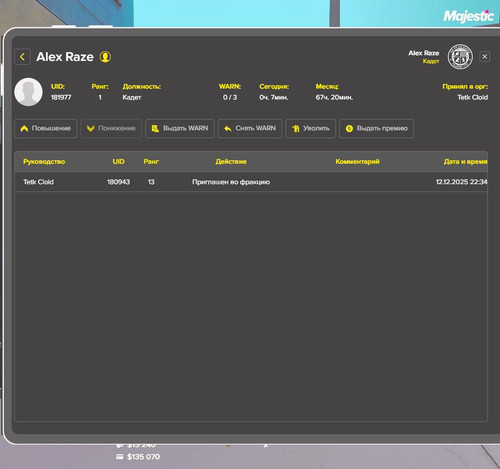Screen dimensions: 500x469
Task: Click the Приглашен во фракцию entry
Action: [x=231, y=182]
